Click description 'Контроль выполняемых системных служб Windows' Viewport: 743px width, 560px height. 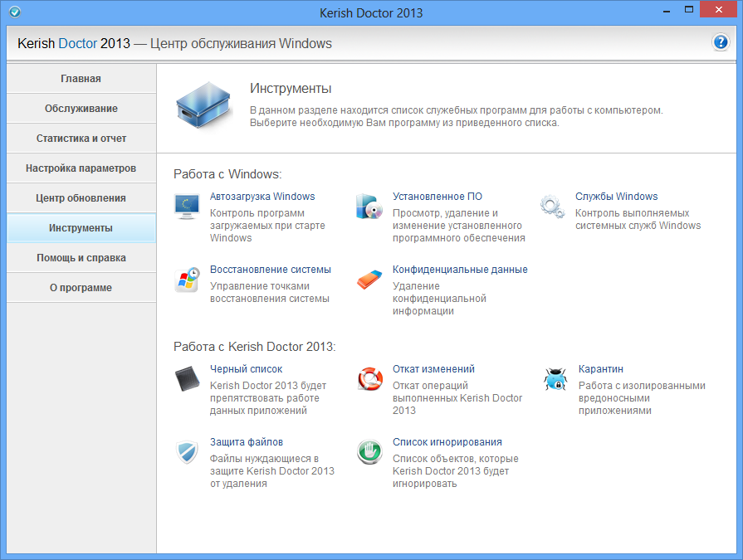point(638,219)
